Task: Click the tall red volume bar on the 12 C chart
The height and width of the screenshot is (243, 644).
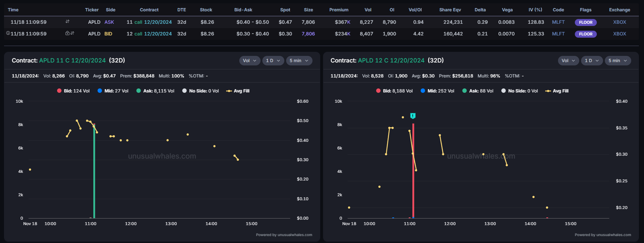Action: (x=413, y=171)
